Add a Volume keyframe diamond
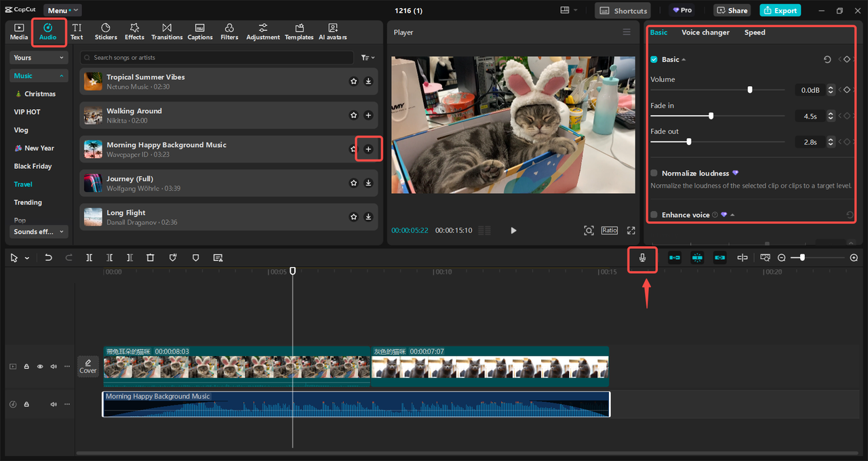The image size is (868, 461). [x=847, y=89]
